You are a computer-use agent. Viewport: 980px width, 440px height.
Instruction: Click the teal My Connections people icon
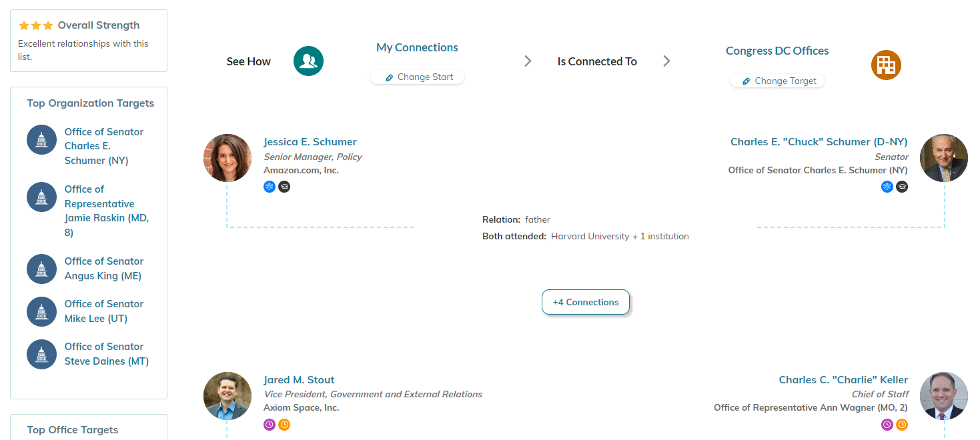[308, 61]
